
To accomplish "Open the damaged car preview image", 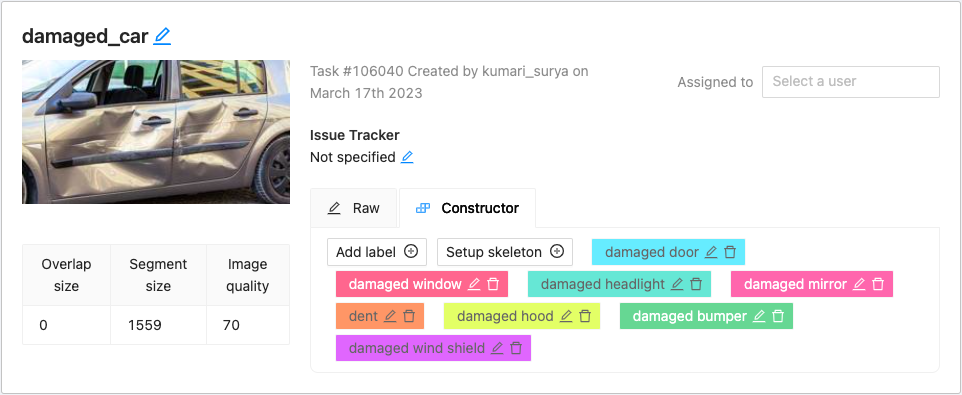I will pyautogui.click(x=156, y=132).
